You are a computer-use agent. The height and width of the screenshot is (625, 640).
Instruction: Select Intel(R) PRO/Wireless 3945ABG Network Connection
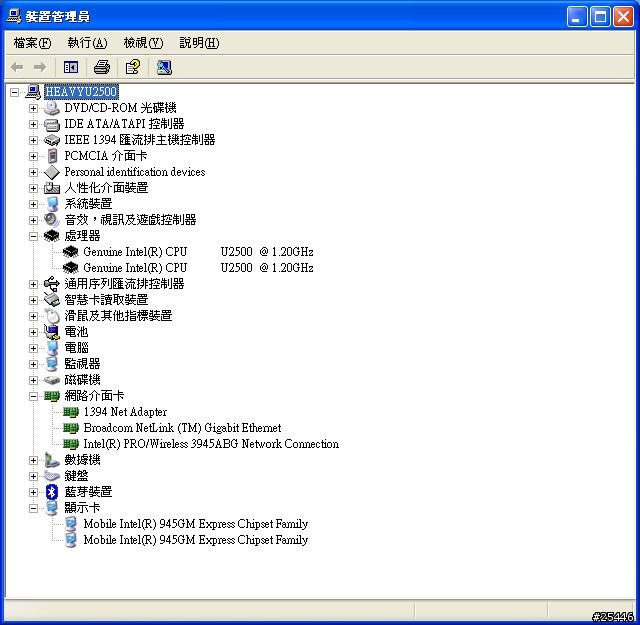(x=211, y=444)
